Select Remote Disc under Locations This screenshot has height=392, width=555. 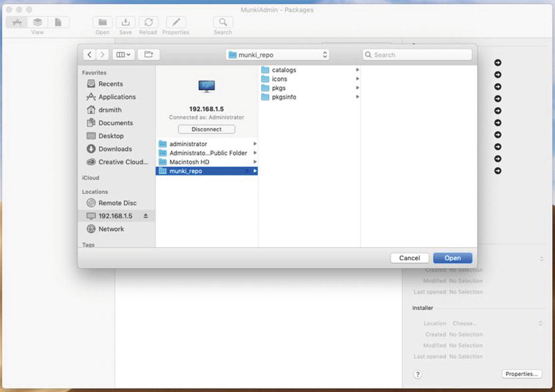click(x=117, y=203)
